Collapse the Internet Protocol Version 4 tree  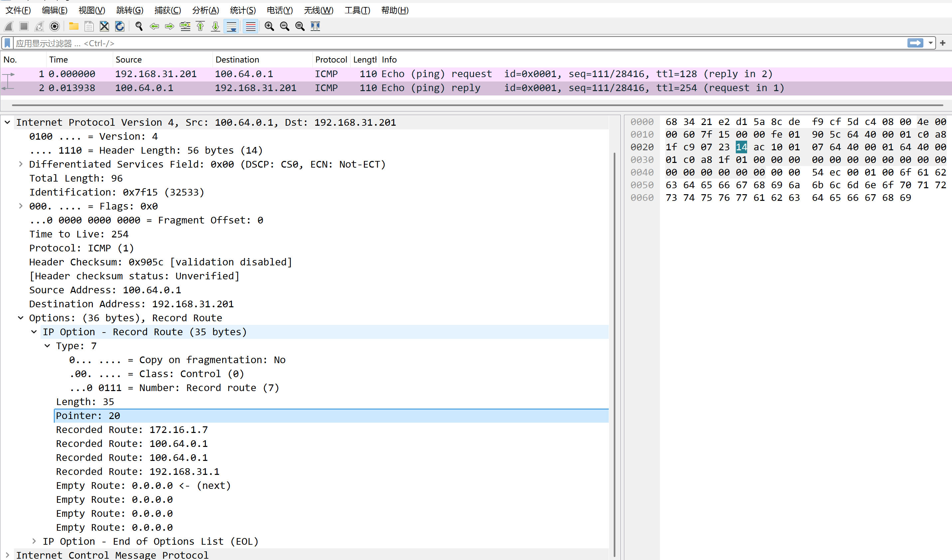7,122
